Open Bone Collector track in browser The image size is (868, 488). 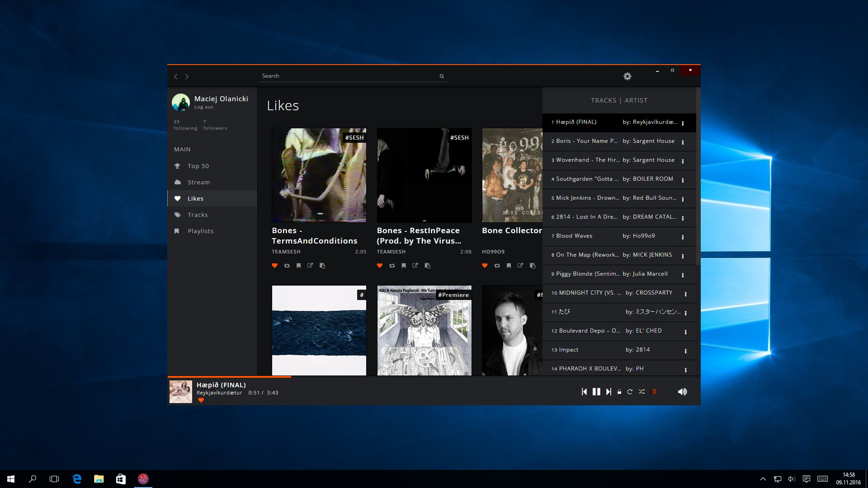(520, 266)
